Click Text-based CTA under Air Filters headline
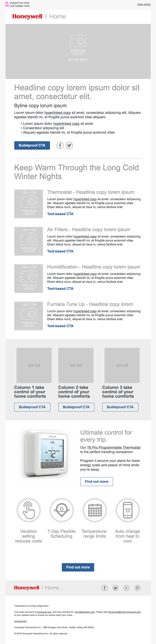 [60, 251]
